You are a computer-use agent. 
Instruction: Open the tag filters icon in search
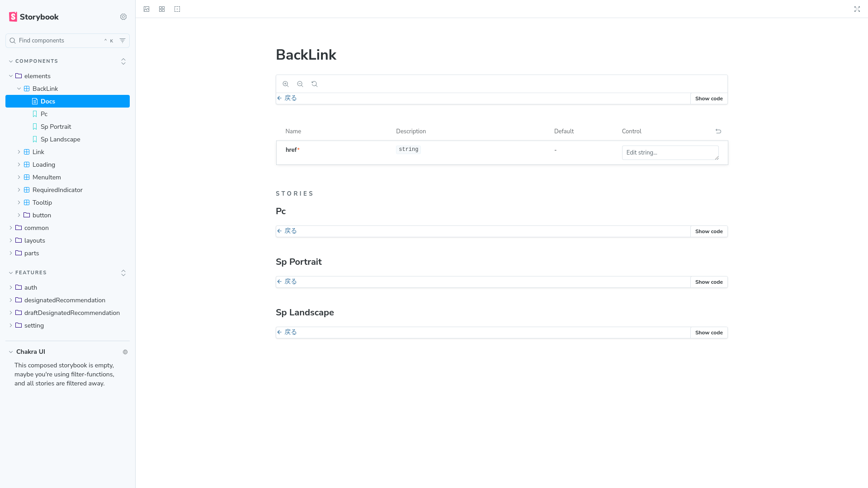pyautogui.click(x=123, y=41)
